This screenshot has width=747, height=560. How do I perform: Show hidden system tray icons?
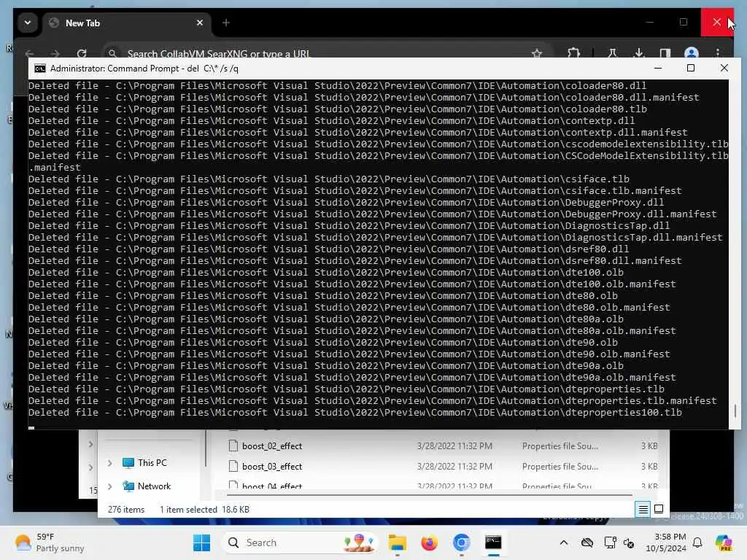tap(564, 542)
